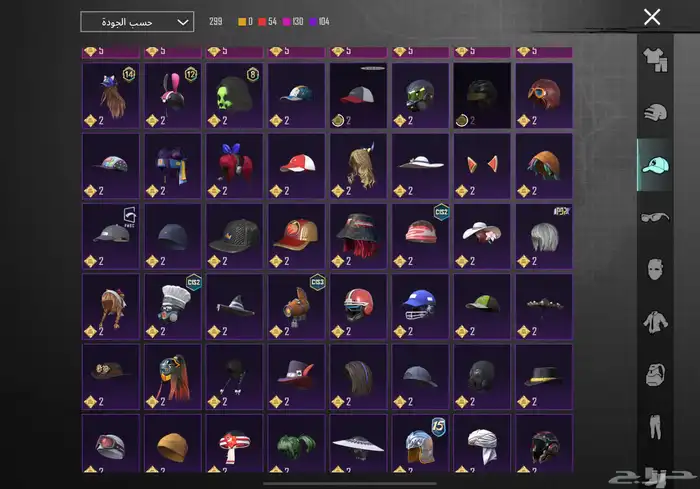Close the inventory with the X
This screenshot has width=700, height=489.
[x=652, y=17]
